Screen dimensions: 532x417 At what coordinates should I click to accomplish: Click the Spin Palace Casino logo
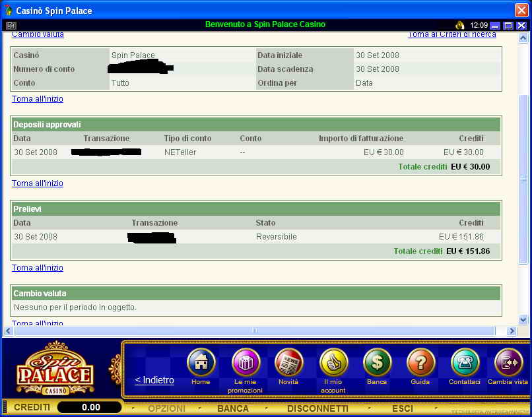(55, 369)
